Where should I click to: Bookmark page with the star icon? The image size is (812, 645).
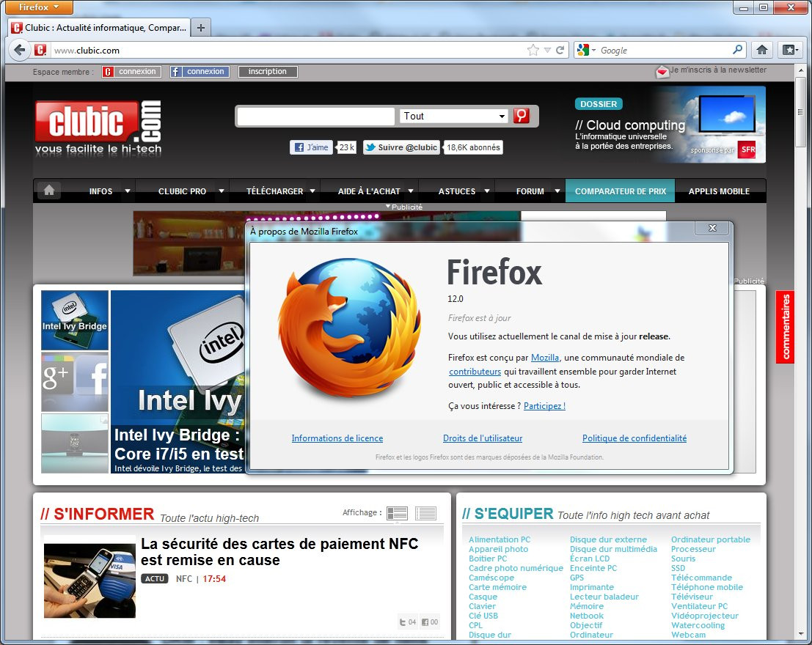[x=533, y=51]
